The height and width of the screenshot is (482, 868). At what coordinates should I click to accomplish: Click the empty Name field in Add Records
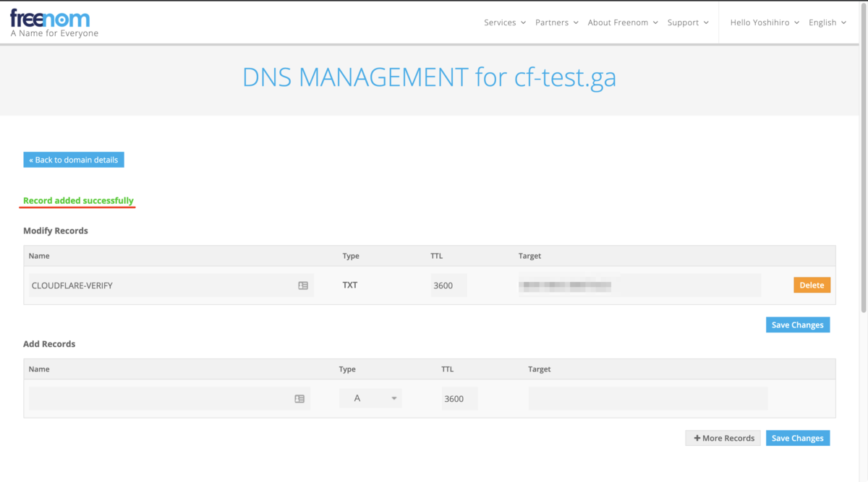pyautogui.click(x=170, y=398)
